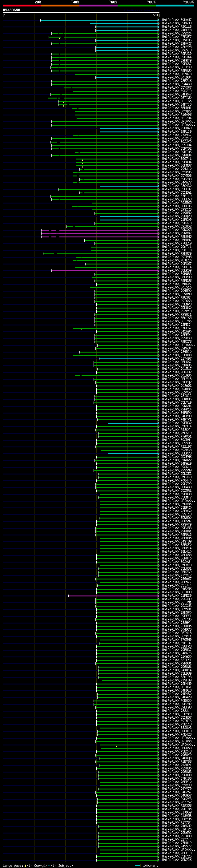197x868 pixels.
Task: Select the UniRef100_Q7X9K7 label
Action: 177,135
